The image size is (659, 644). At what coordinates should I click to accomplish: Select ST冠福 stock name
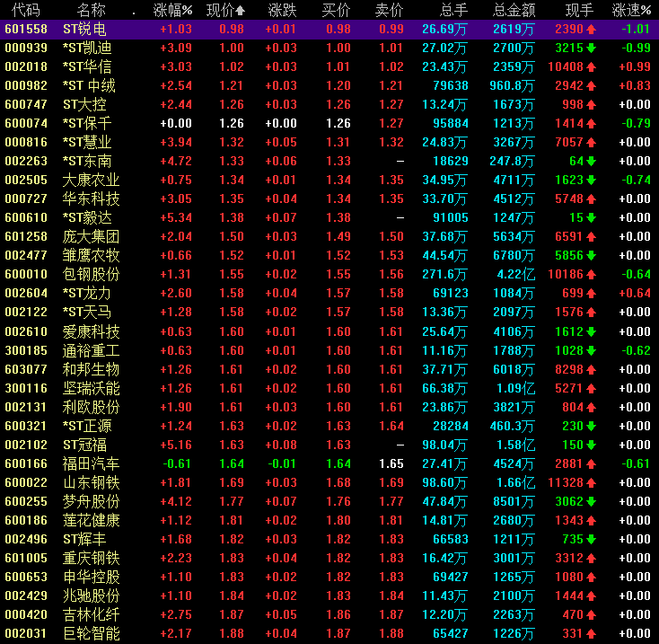[84, 445]
